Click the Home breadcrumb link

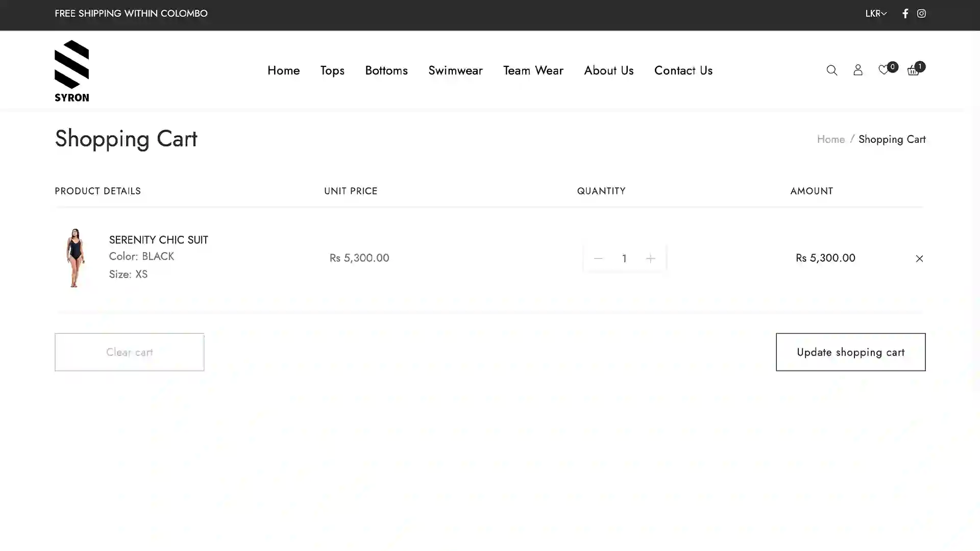[x=830, y=139]
